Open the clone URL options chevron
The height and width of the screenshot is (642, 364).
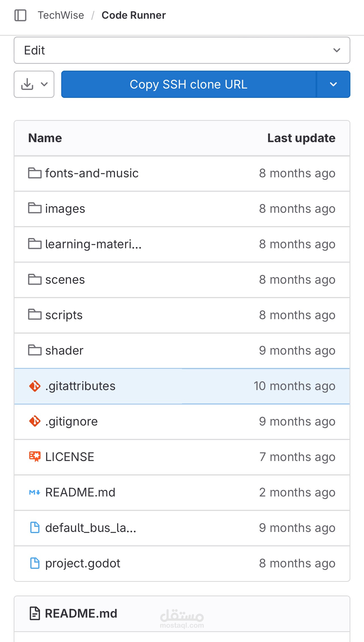click(333, 84)
